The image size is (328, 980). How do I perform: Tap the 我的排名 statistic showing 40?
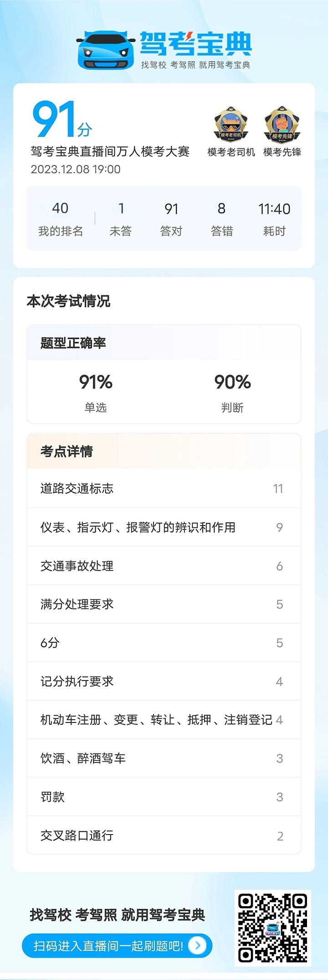[61, 219]
